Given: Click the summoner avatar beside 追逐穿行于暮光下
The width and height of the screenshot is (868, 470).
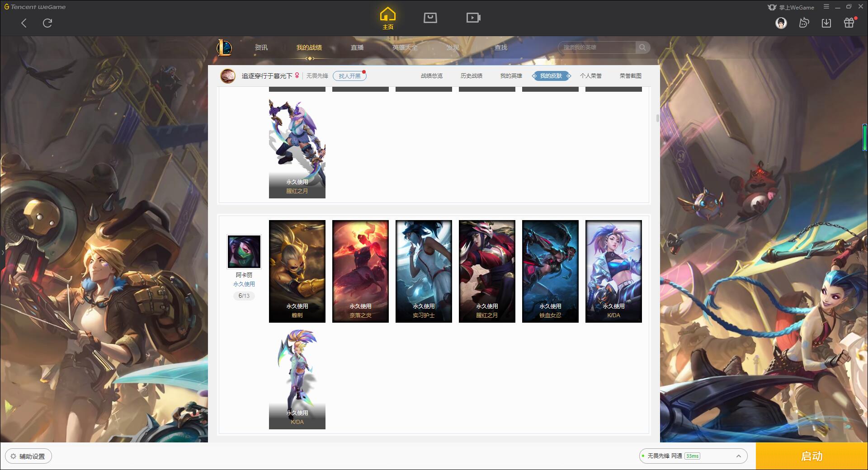Looking at the screenshot, I should click(x=228, y=76).
